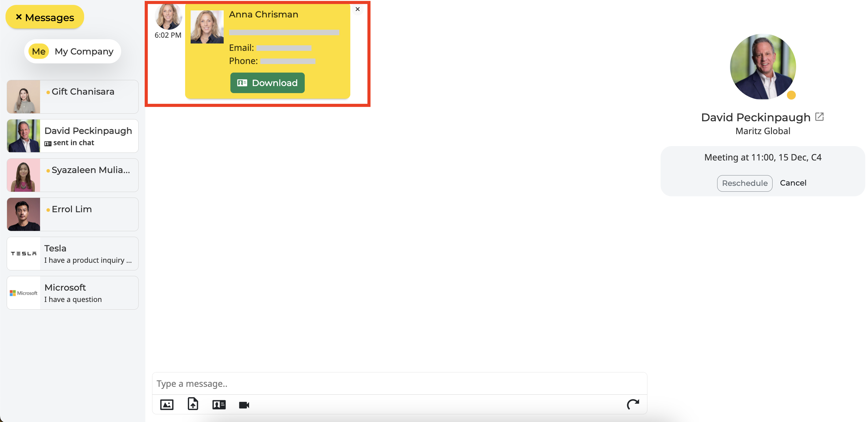
Task: Click the share contact card icon
Action: click(219, 405)
